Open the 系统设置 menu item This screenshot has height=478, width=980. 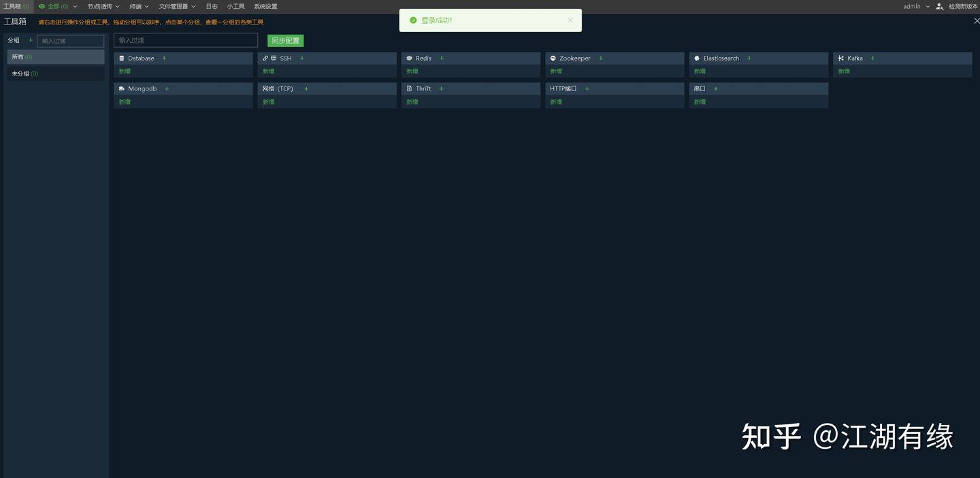265,6
